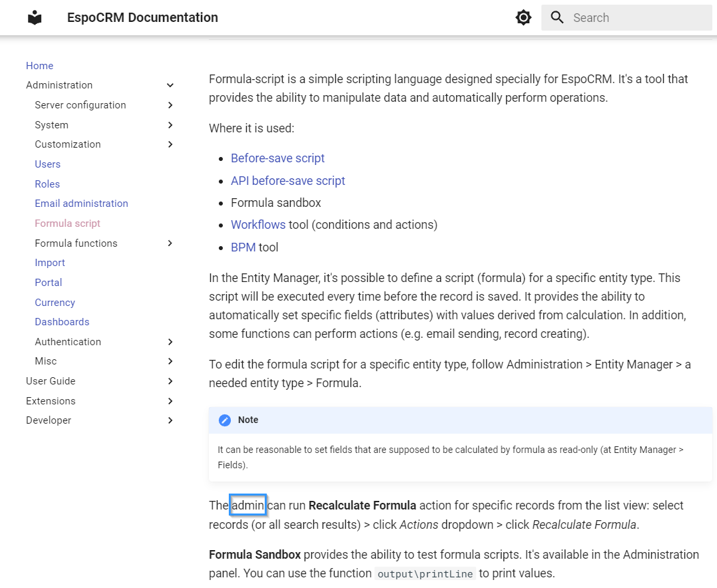Image resolution: width=717 pixels, height=588 pixels.
Task: Expand the User Guide section
Action: click(x=170, y=381)
